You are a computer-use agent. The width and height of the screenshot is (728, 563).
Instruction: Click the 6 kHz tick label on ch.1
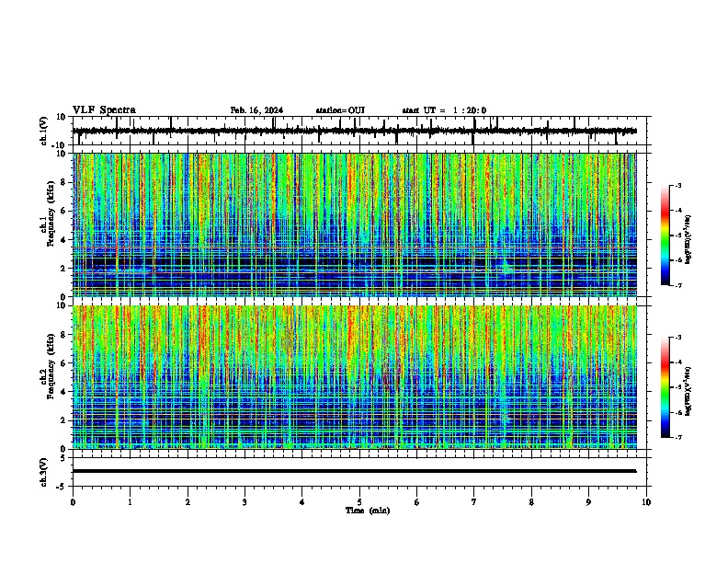point(63,211)
